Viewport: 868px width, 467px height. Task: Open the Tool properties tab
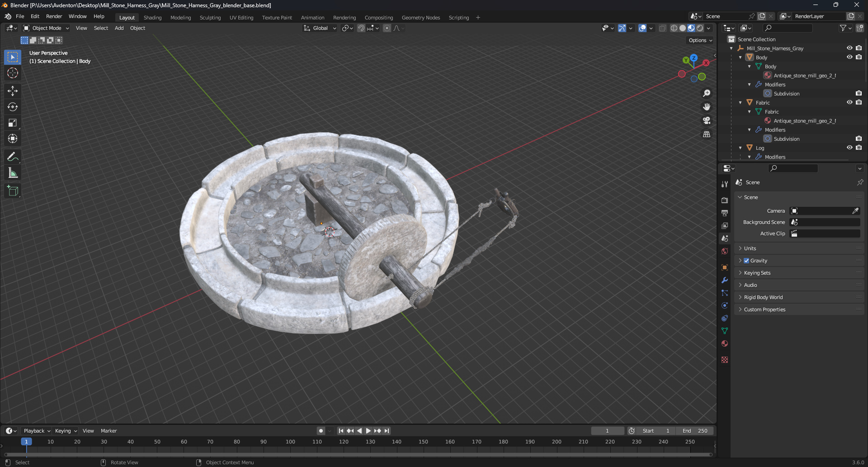725,184
